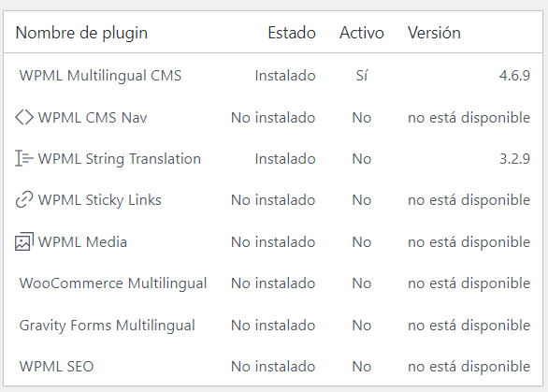Select the WPML Multilingual CMS plugin name
The image size is (548, 392).
pos(100,76)
